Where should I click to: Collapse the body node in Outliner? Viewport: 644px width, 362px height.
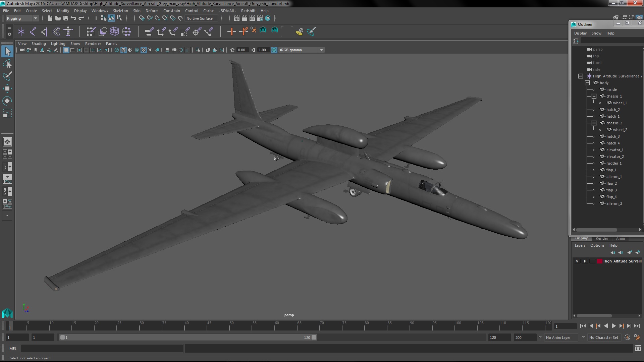point(587,83)
